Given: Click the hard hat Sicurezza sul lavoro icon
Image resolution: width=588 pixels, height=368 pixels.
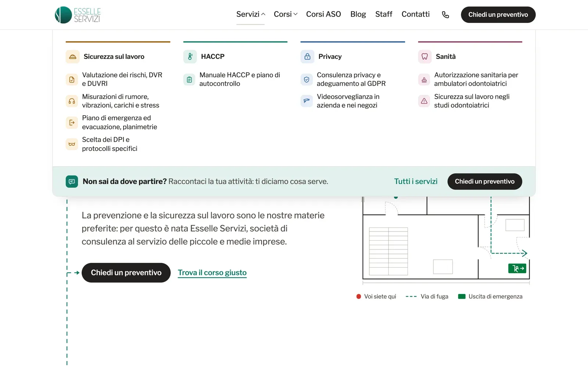Looking at the screenshot, I should click(72, 57).
